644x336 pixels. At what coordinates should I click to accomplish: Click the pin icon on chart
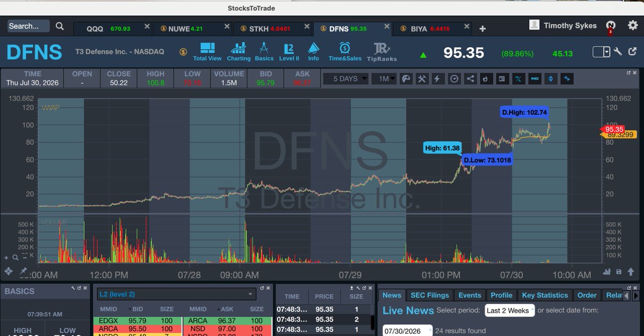(x=23, y=272)
